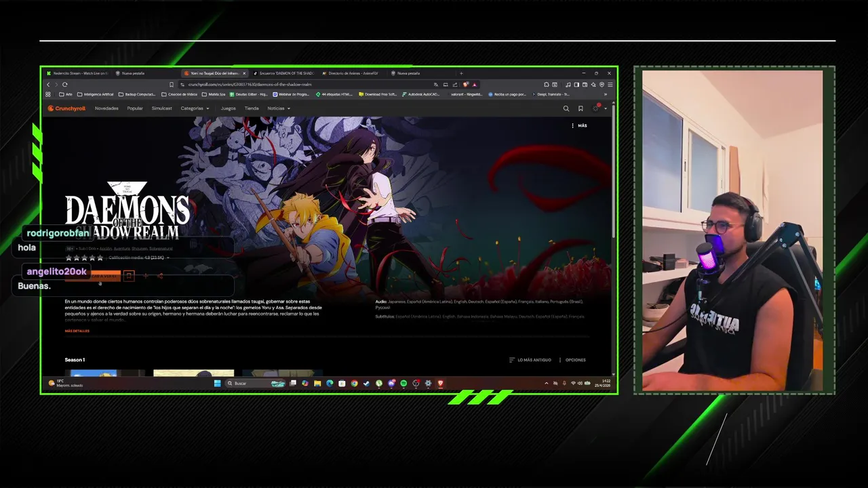Viewport: 868px width, 488px height.
Task: Reload the page
Action: point(65,85)
